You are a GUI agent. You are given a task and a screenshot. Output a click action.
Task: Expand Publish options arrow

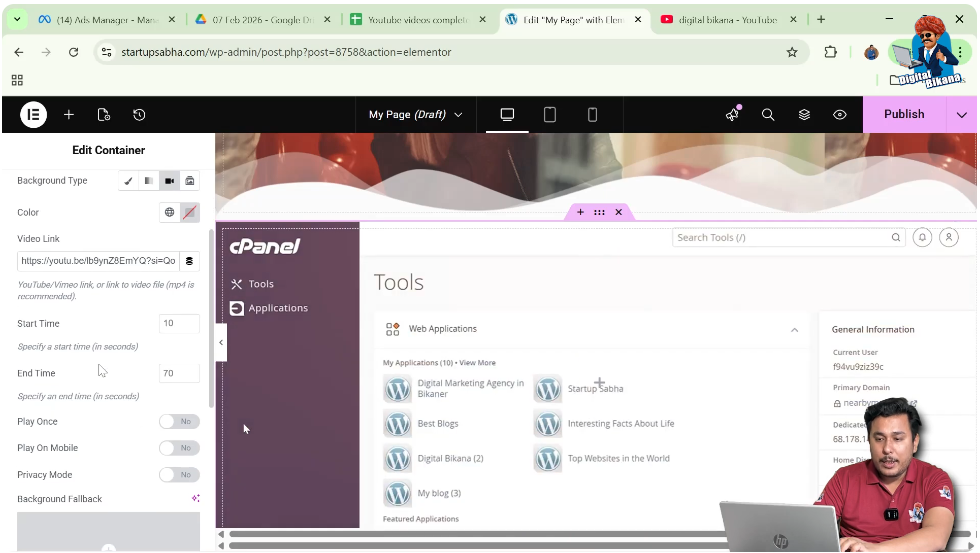[962, 115]
